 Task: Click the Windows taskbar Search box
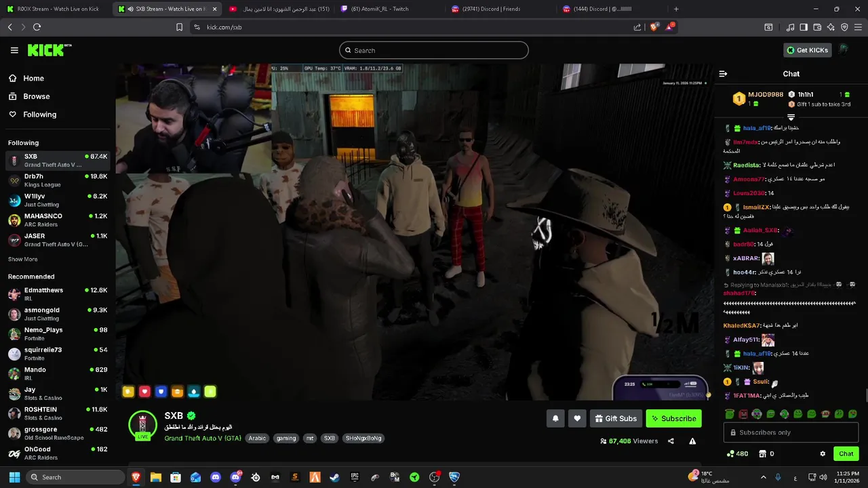tap(75, 477)
